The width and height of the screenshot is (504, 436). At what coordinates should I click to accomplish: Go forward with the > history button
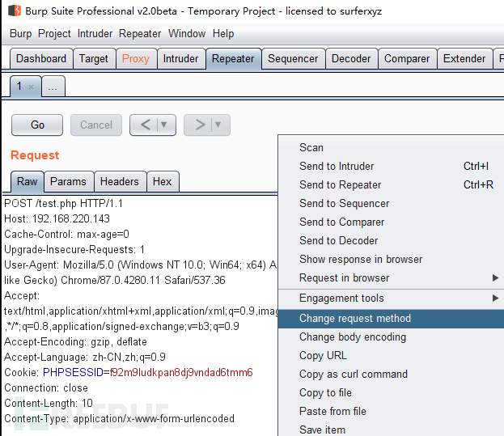point(200,125)
